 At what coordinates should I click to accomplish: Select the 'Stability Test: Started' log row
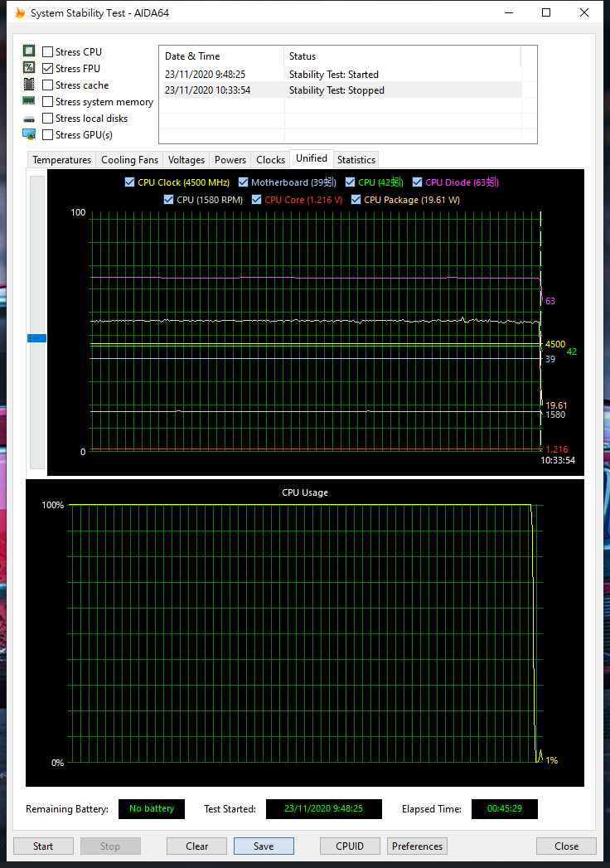point(341,74)
